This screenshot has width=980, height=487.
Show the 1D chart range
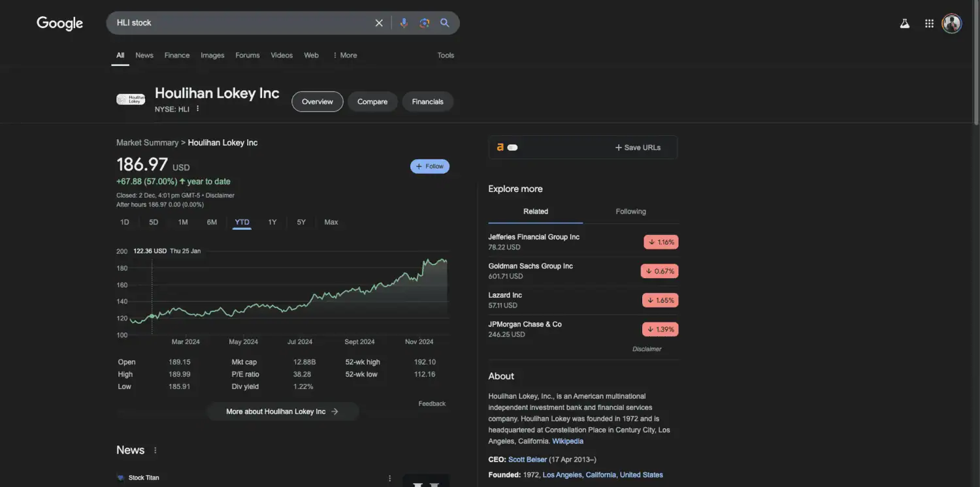coord(125,223)
